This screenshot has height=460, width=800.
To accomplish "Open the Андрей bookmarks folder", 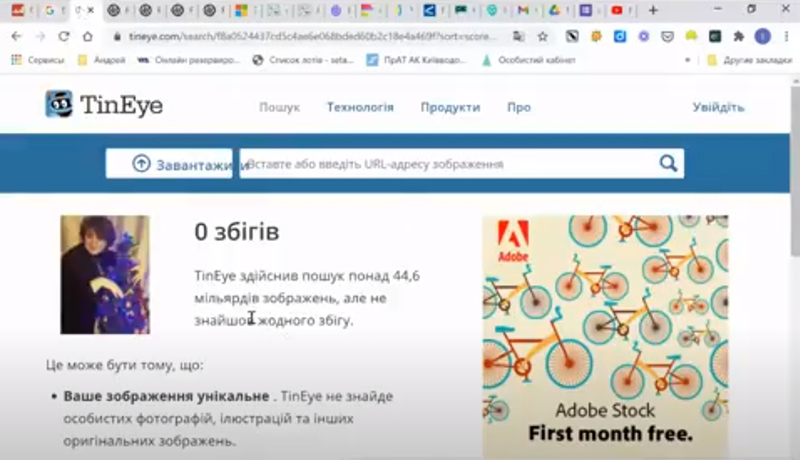I will (101, 60).
